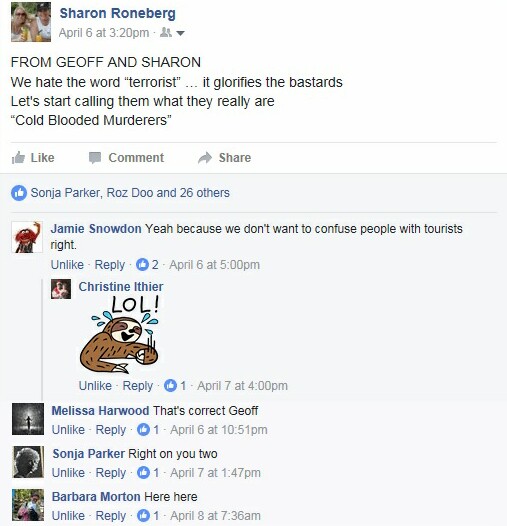Unlike Melissa Harwood's comment
Viewport: 507px width, 526px height.
point(68,430)
